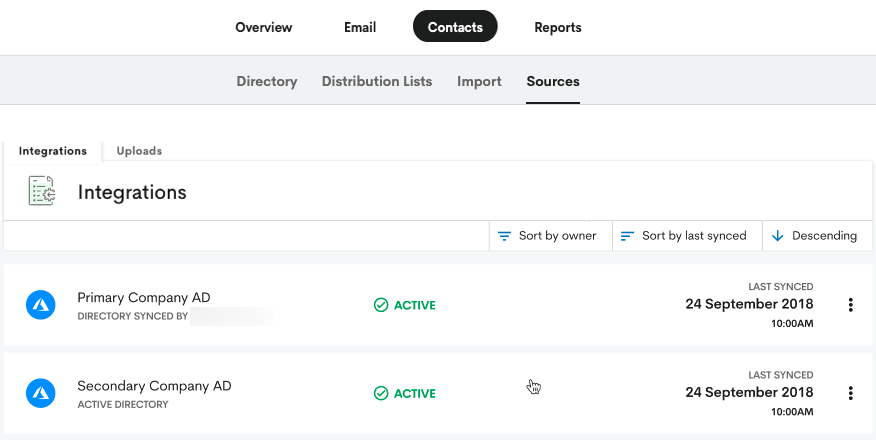Screen dimensions: 876x440
Task: Select the Sources sub-tab
Action: pyautogui.click(x=553, y=82)
